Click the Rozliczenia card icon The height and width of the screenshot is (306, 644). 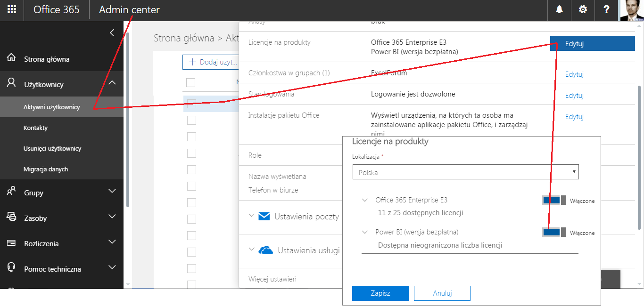tap(11, 243)
